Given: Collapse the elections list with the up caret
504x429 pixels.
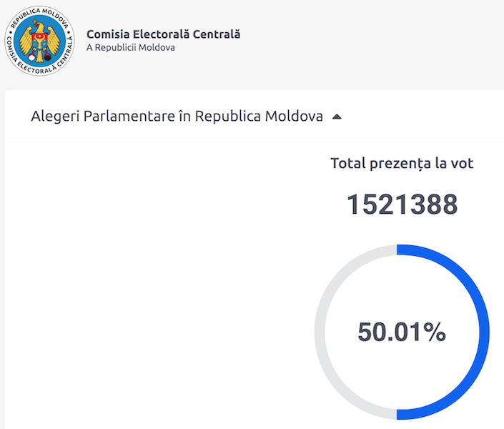Looking at the screenshot, I should [x=337, y=117].
